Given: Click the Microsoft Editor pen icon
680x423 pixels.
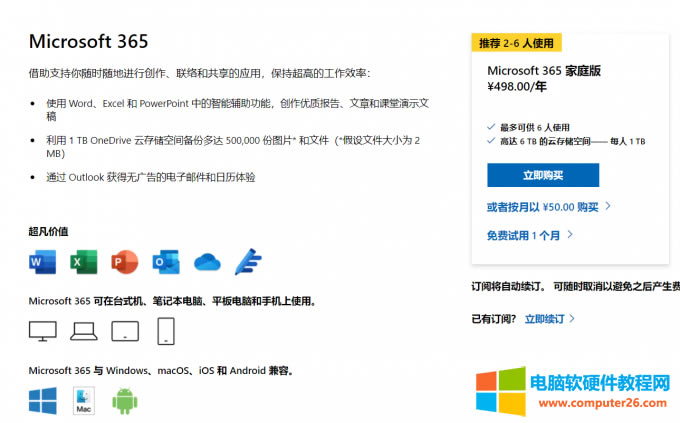Looking at the screenshot, I should pos(247,262).
